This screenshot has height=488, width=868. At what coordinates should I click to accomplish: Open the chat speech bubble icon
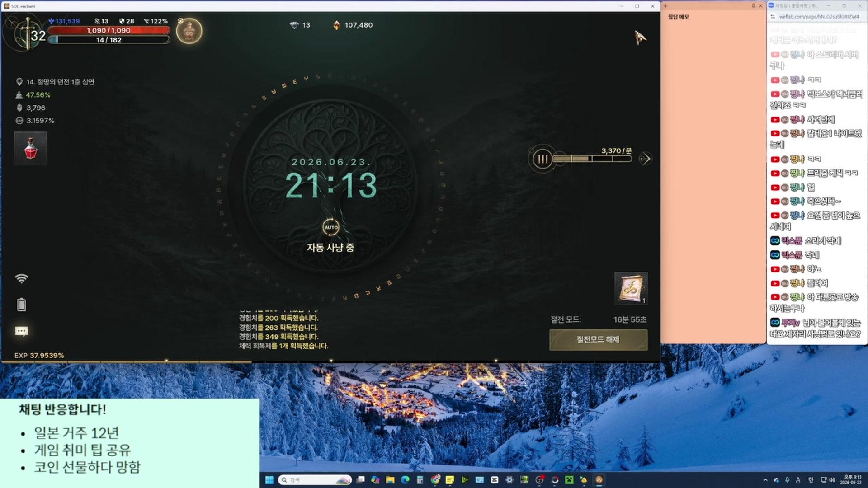tap(21, 331)
